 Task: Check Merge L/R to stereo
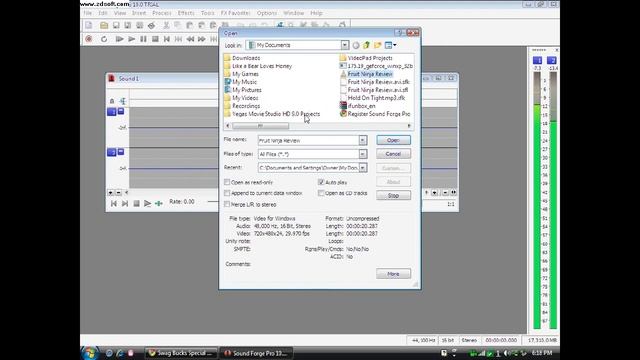coord(227,204)
